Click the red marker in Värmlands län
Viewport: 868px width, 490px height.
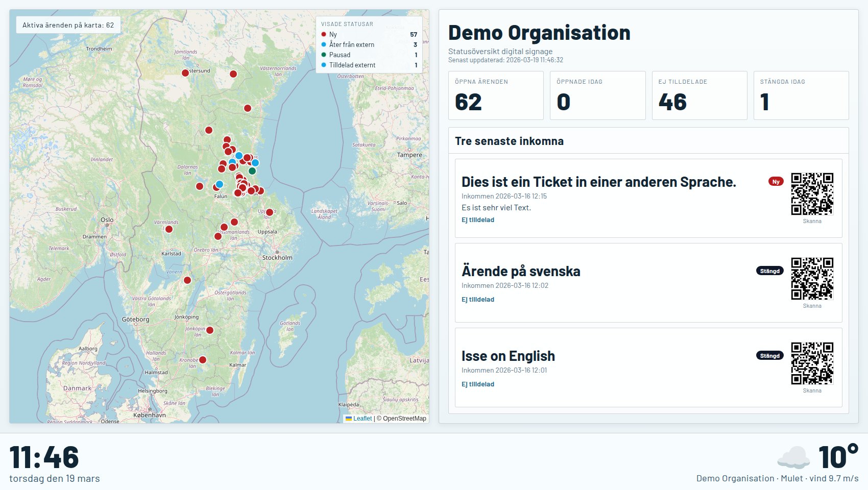point(169,229)
